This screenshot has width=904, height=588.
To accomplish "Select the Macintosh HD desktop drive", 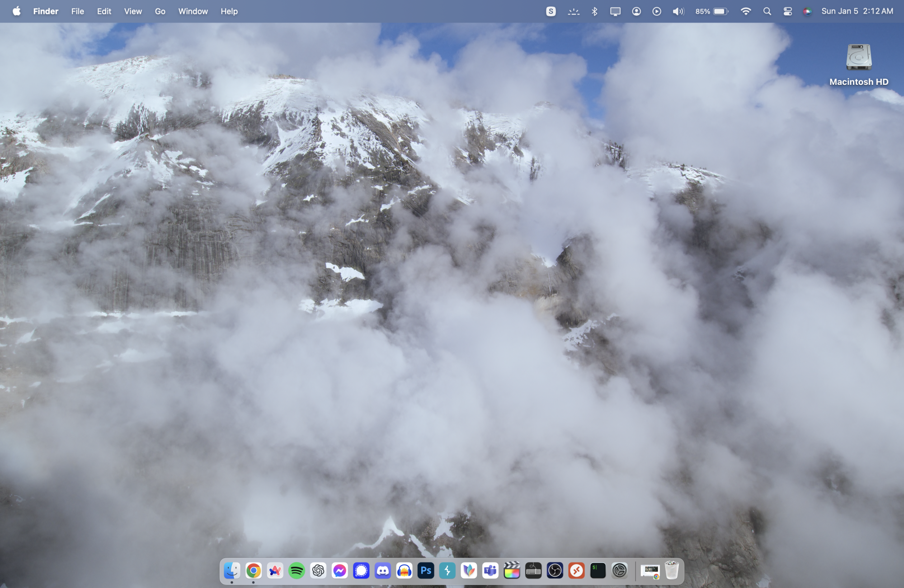I will pyautogui.click(x=858, y=58).
